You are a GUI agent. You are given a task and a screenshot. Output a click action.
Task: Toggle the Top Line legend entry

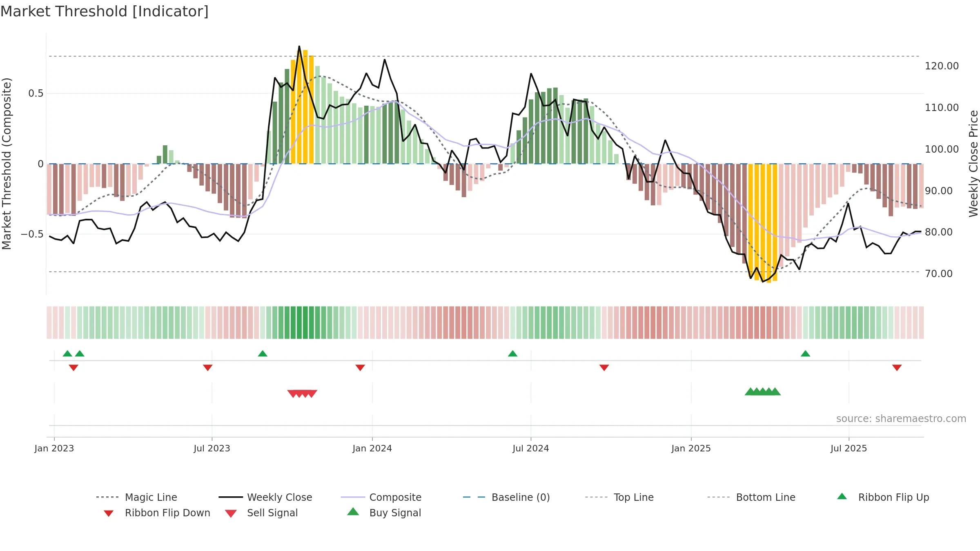tap(619, 497)
